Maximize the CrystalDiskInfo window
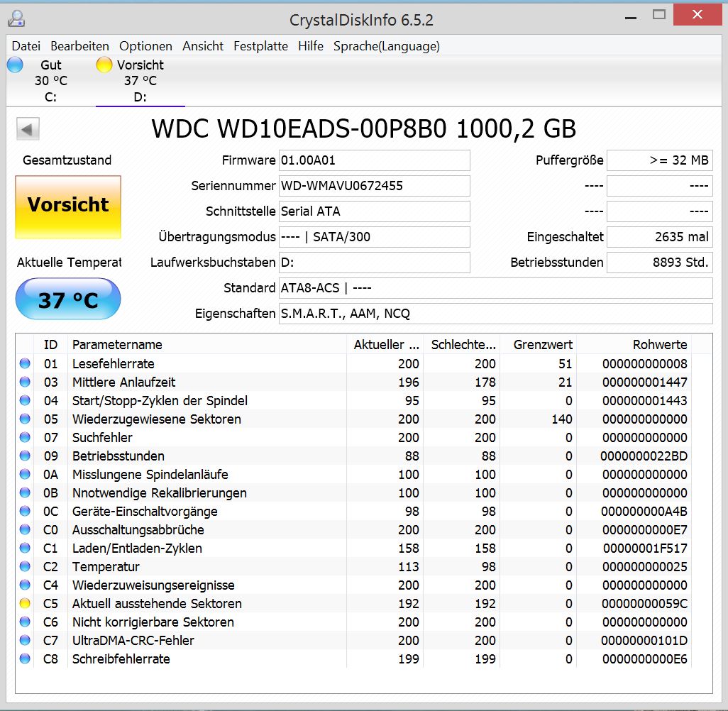This screenshot has width=728, height=711. point(659,15)
